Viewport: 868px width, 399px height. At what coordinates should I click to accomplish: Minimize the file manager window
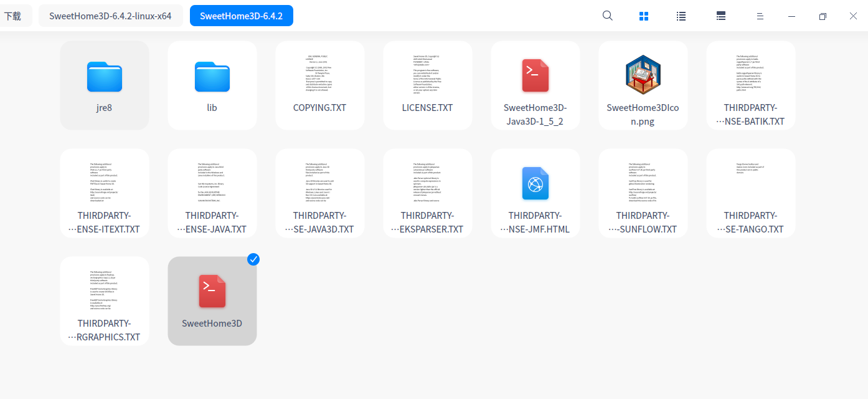pyautogui.click(x=792, y=16)
